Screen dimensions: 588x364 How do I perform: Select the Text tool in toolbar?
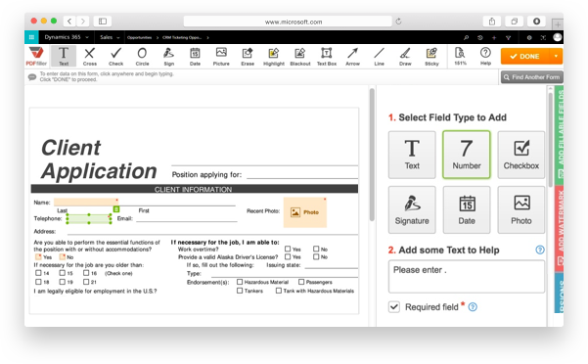64,56
